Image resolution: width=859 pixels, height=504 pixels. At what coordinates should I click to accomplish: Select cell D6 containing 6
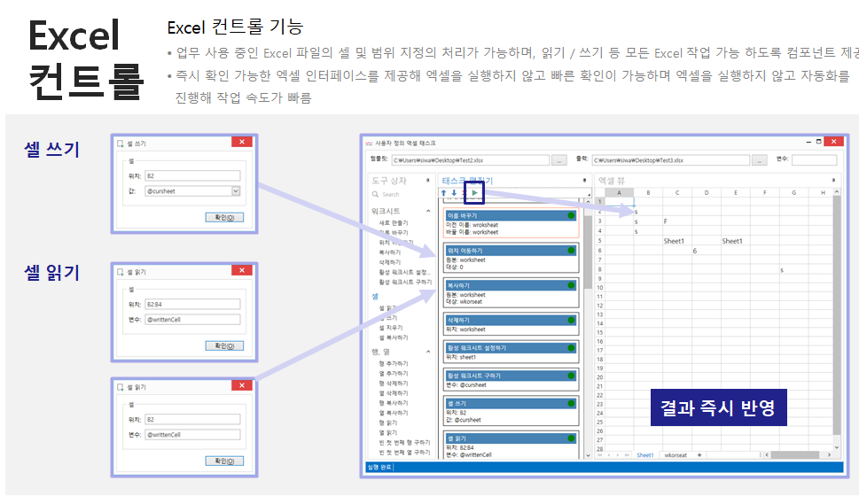(707, 251)
